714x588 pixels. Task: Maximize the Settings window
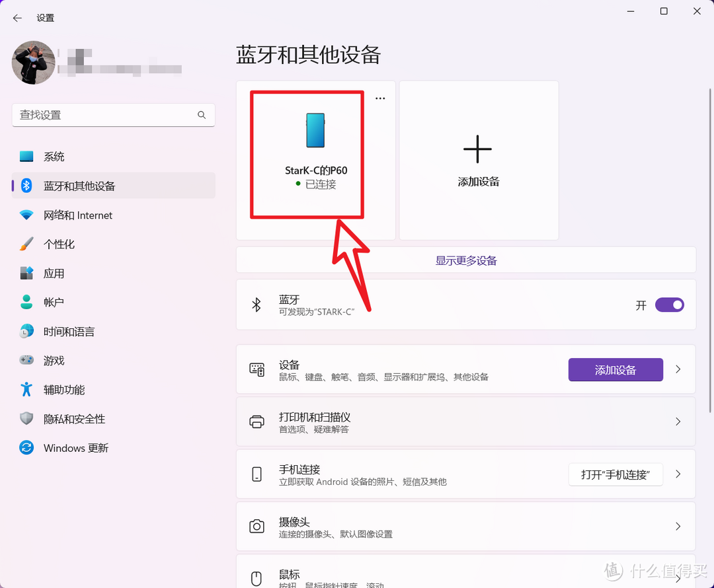(x=664, y=11)
